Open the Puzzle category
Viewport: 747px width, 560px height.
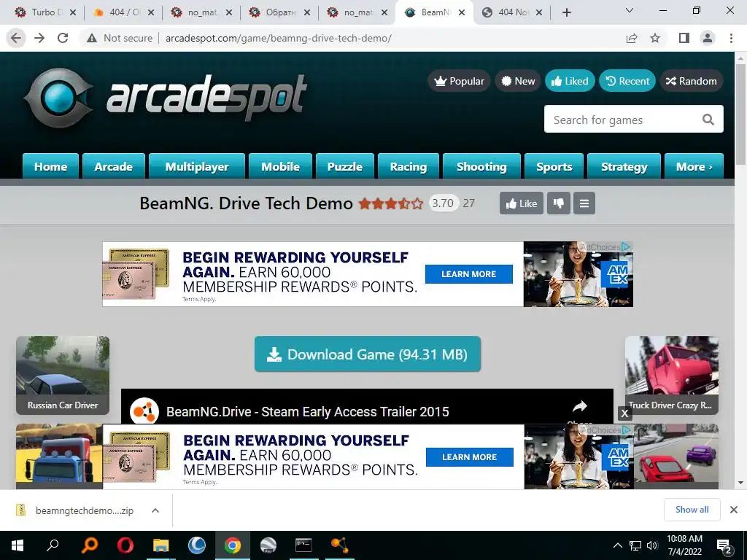(345, 166)
